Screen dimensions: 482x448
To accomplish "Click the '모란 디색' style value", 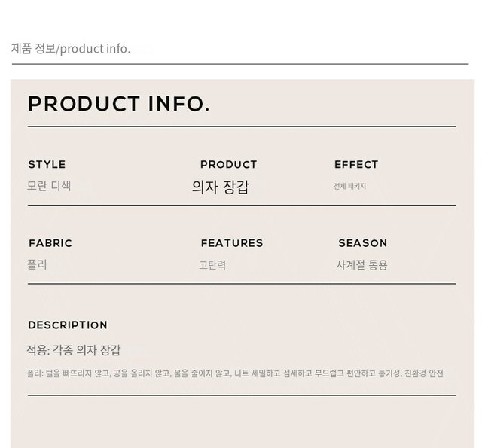I will 49,186.
